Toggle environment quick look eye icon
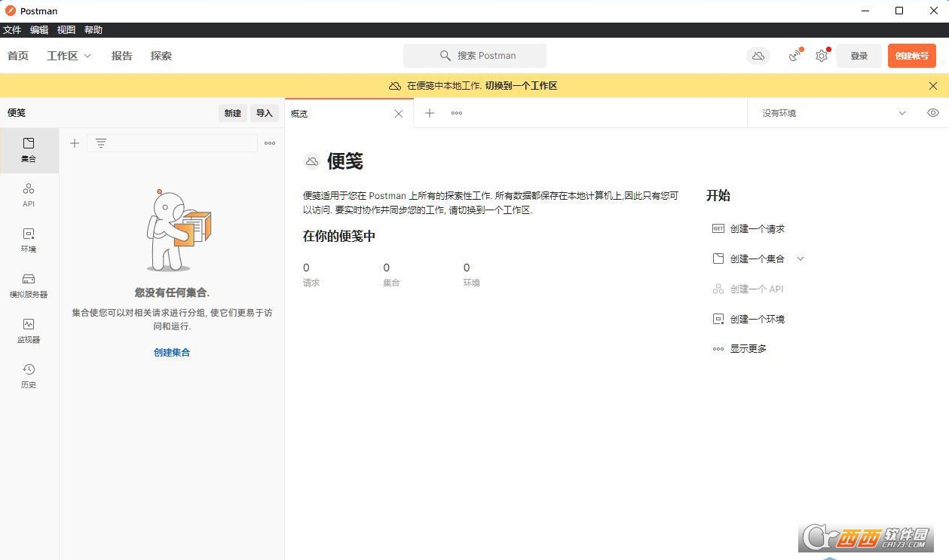Image resolution: width=949 pixels, height=560 pixels. 933,113
